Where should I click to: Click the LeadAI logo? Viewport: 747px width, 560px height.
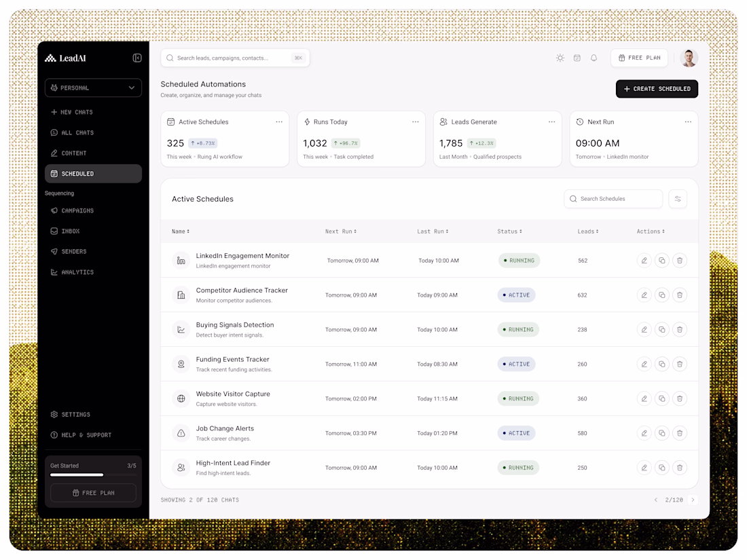65,58
